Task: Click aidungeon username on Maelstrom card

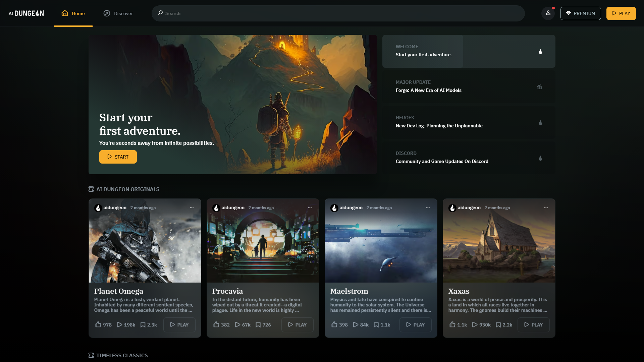Action: tap(351, 207)
